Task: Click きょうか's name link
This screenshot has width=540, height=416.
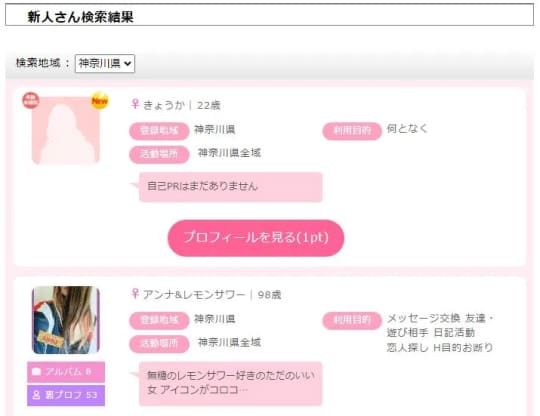Action: pos(164,105)
